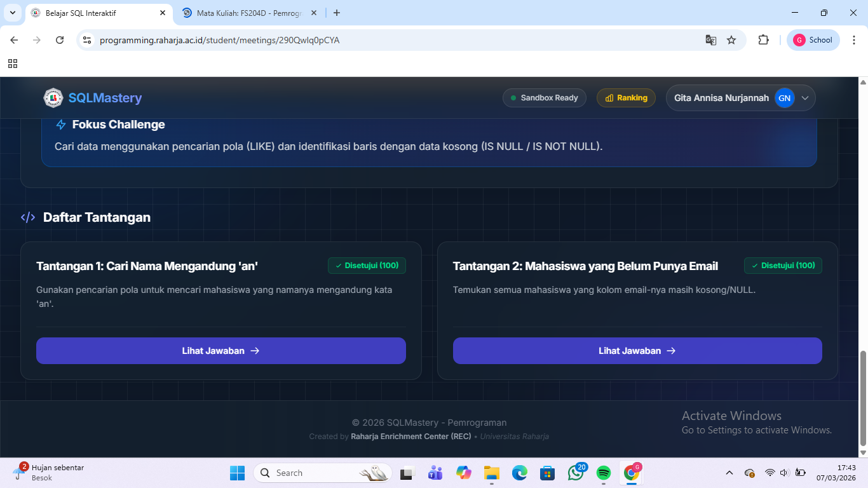Launch Spotify from the taskbar

click(x=604, y=473)
